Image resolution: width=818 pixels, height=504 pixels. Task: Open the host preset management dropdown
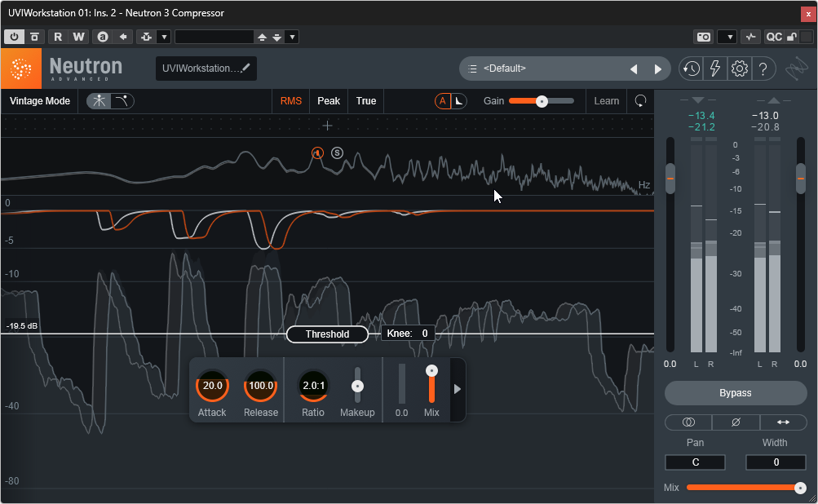[x=292, y=37]
